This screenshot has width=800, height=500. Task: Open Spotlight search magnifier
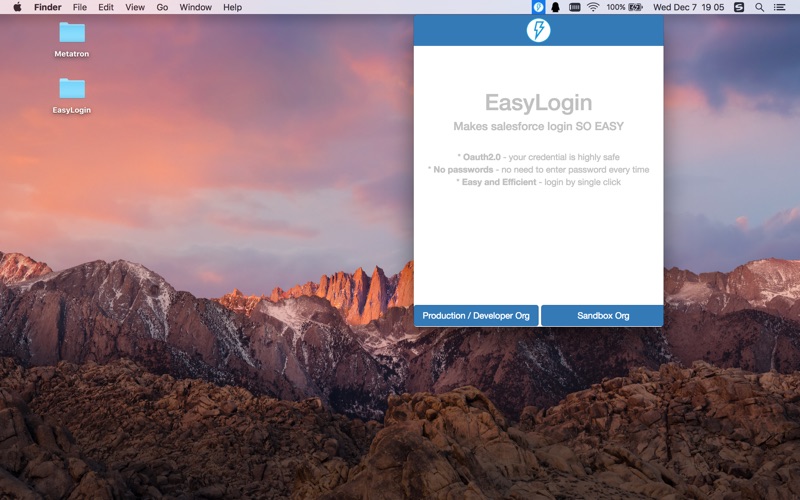point(760,7)
